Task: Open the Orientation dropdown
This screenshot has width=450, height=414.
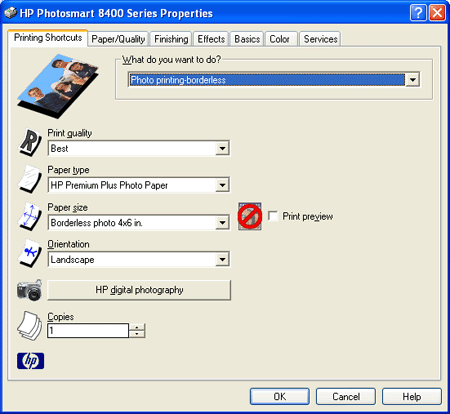Action: point(222,259)
